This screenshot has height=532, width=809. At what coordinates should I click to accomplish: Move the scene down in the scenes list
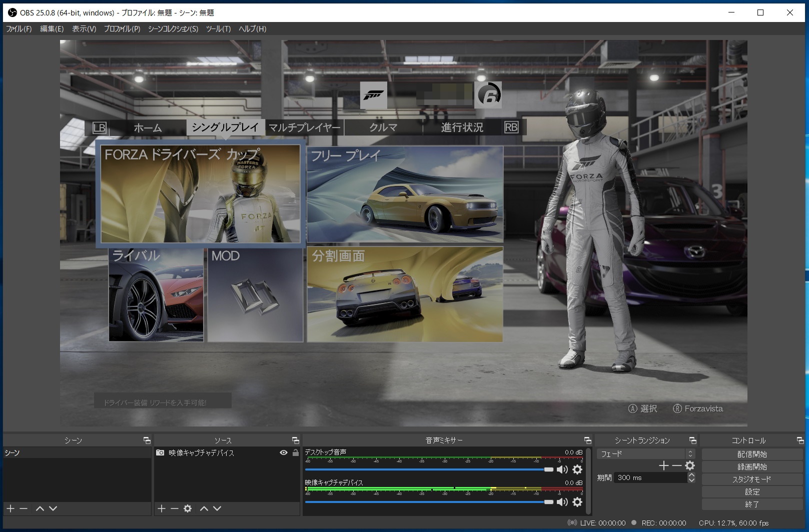coord(53,508)
